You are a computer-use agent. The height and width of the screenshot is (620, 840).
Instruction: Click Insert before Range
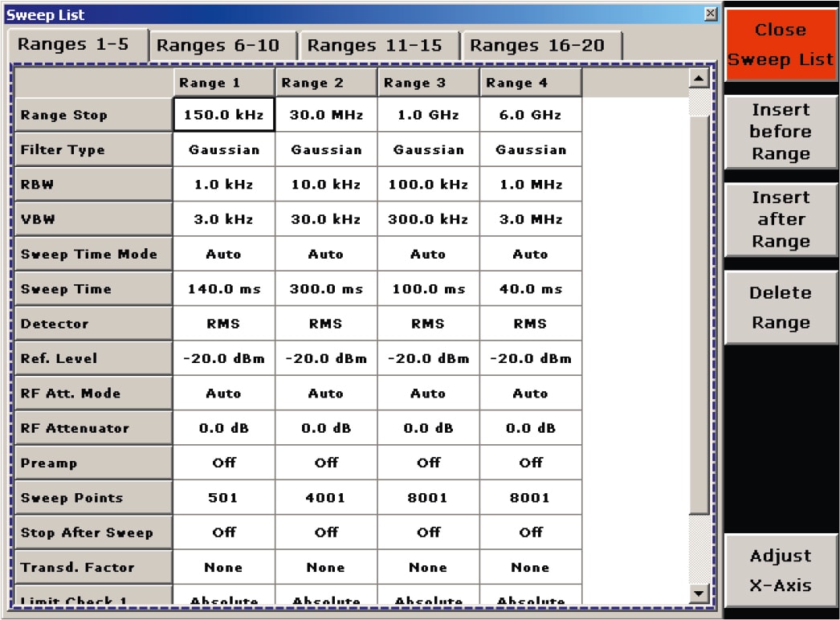point(780,132)
